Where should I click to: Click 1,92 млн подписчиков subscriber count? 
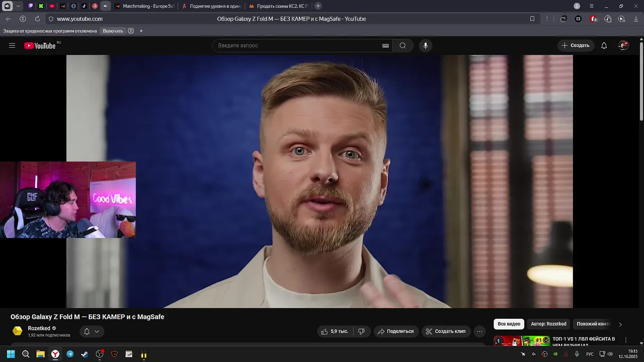[49, 335]
